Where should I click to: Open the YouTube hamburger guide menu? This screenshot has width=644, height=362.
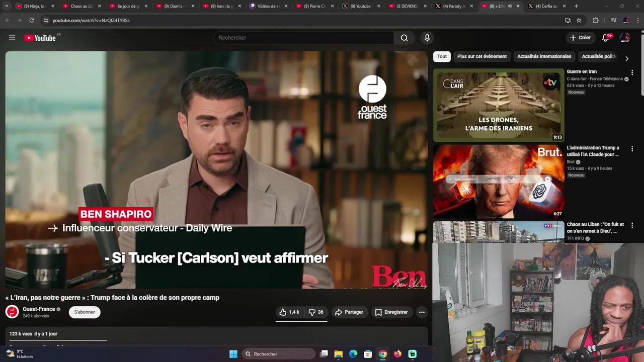pyautogui.click(x=12, y=38)
